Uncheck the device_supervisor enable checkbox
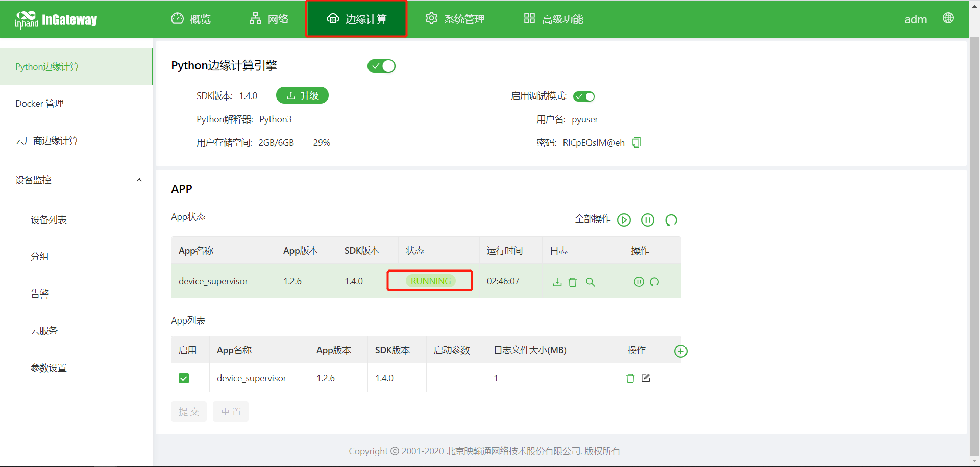 point(184,378)
